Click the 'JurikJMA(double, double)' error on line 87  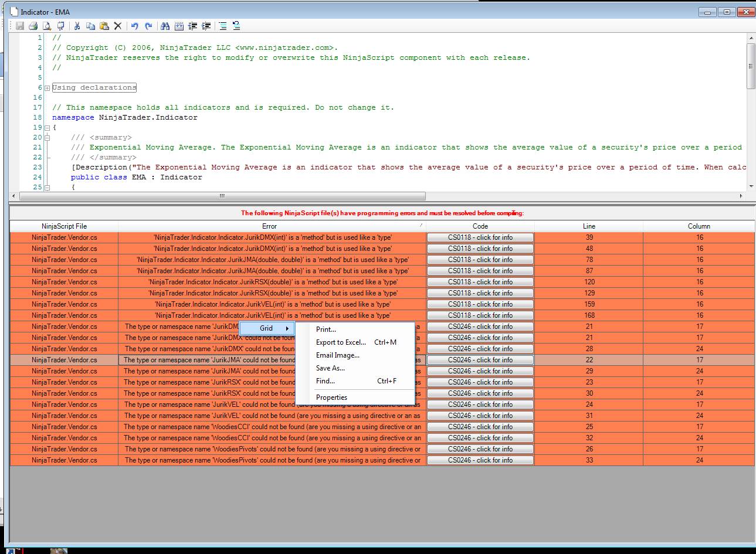click(272, 271)
